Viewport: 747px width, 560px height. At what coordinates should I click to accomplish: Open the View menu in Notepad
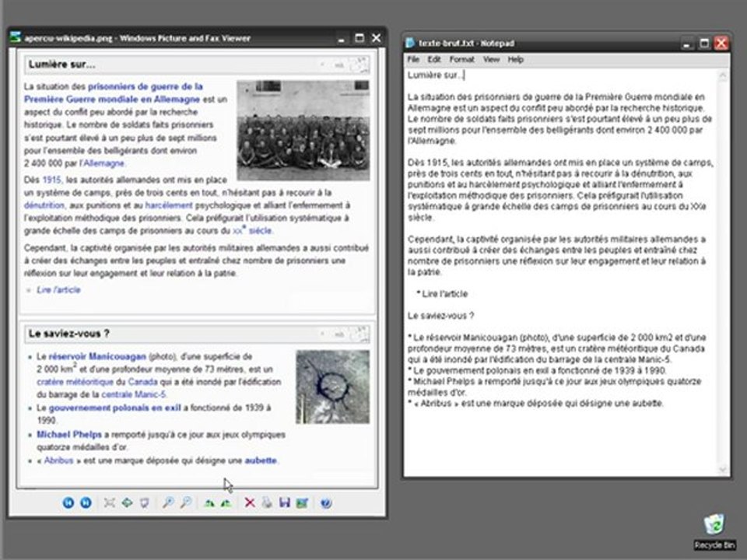pos(491,59)
